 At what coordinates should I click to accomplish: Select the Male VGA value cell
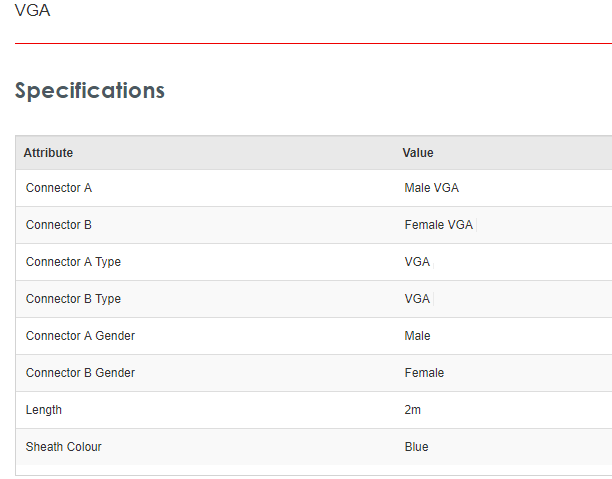[x=431, y=188]
